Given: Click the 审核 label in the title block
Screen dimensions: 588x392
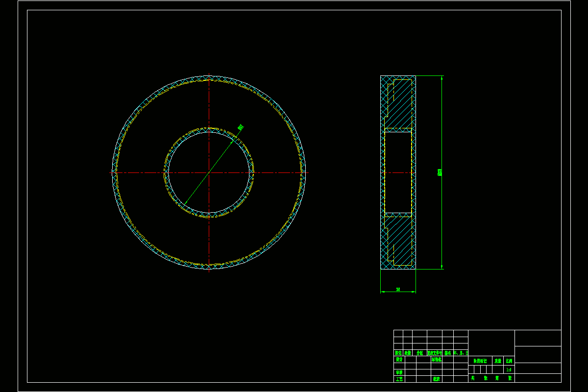Looking at the screenshot, I should (x=399, y=372).
